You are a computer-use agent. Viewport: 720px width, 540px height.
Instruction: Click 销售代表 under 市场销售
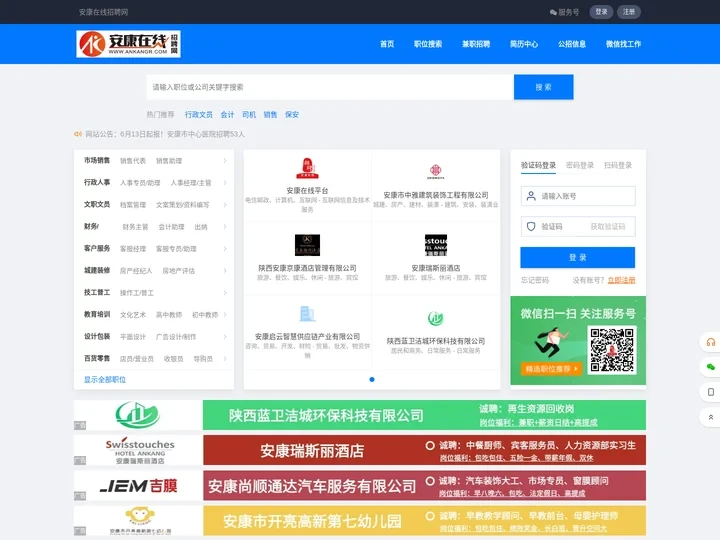(x=133, y=161)
